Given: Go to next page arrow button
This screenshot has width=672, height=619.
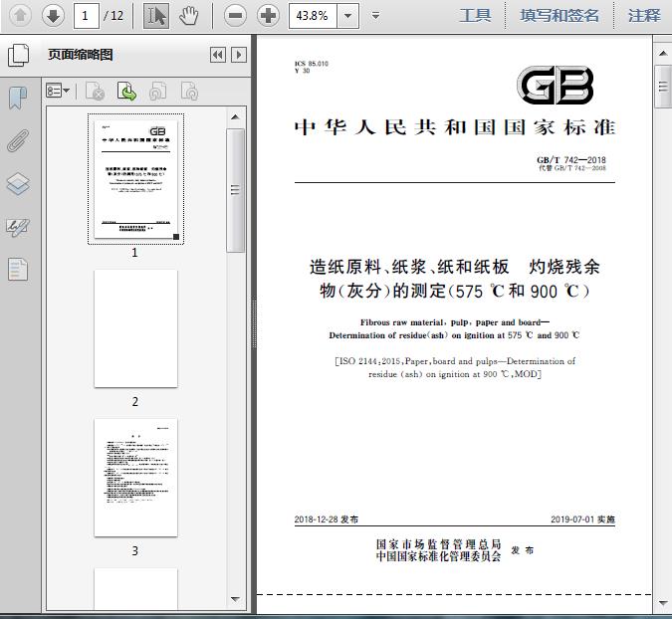Looking at the screenshot, I should [53, 16].
